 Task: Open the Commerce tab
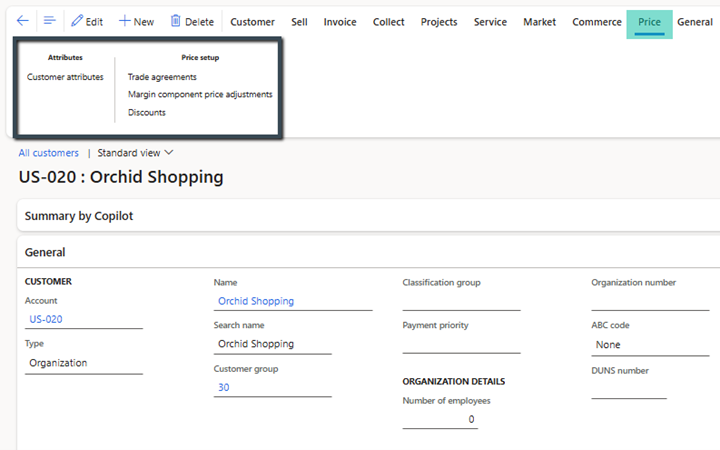tap(596, 22)
